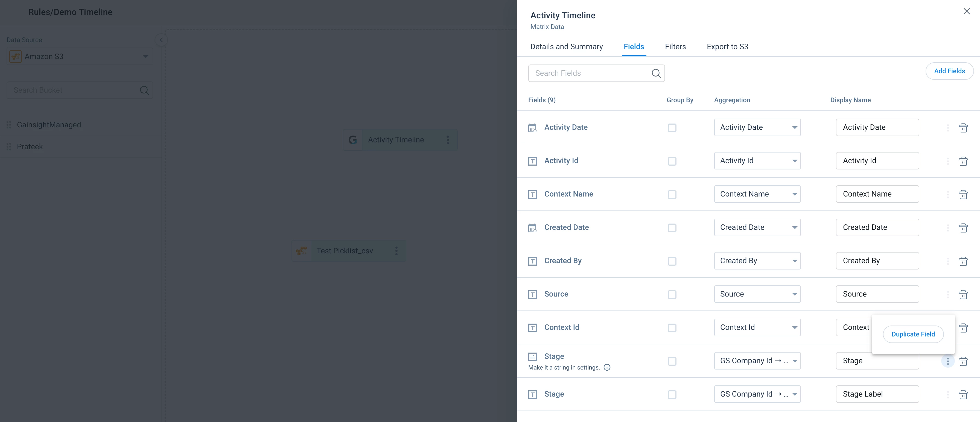Click the search magnifier in Search Fields
The height and width of the screenshot is (422, 980).
click(656, 73)
